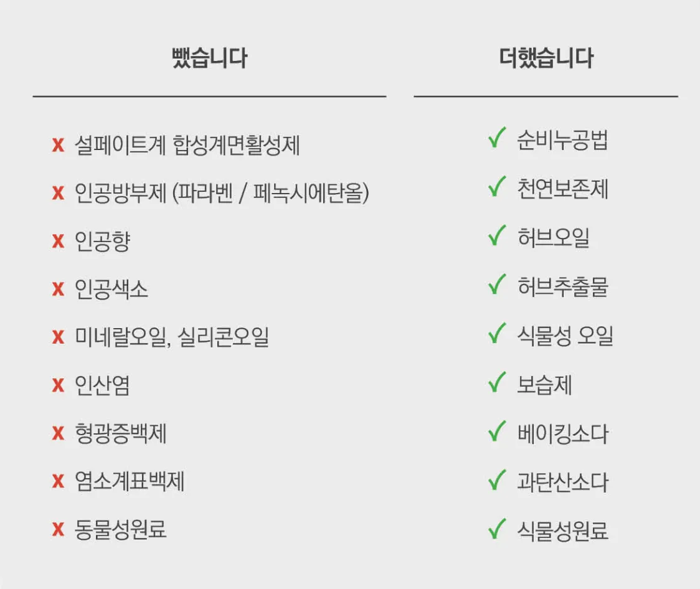The image size is (700, 589).
Task: Click the green checkmark beside 베이킹소다
Action: (x=497, y=431)
